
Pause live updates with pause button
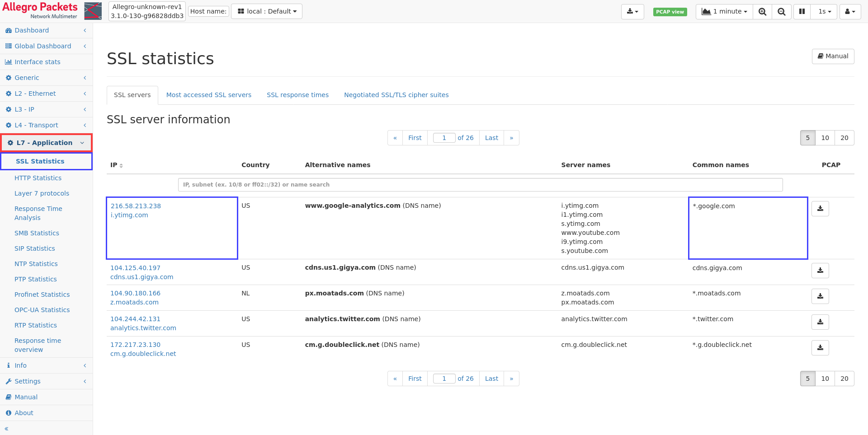(x=802, y=12)
